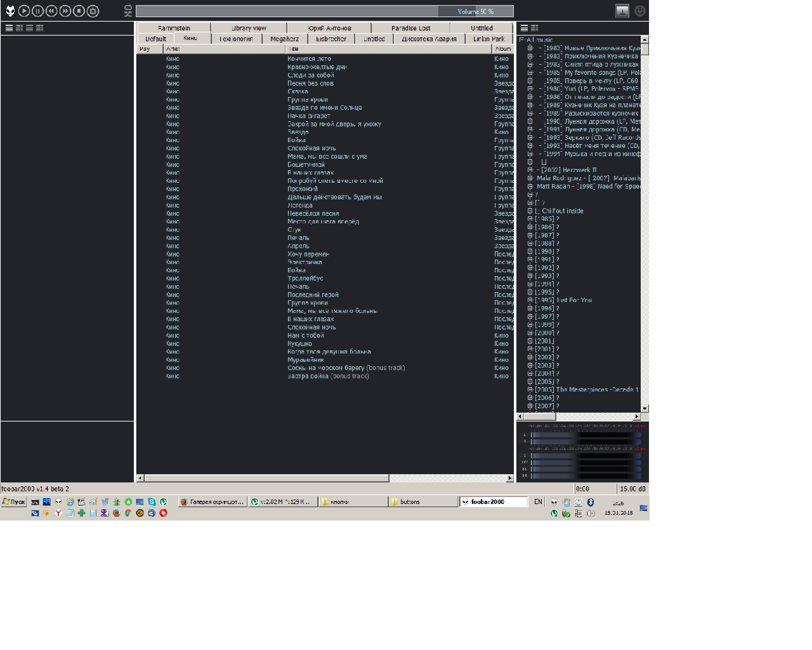Pause playback with the pause icon

click(x=37, y=11)
